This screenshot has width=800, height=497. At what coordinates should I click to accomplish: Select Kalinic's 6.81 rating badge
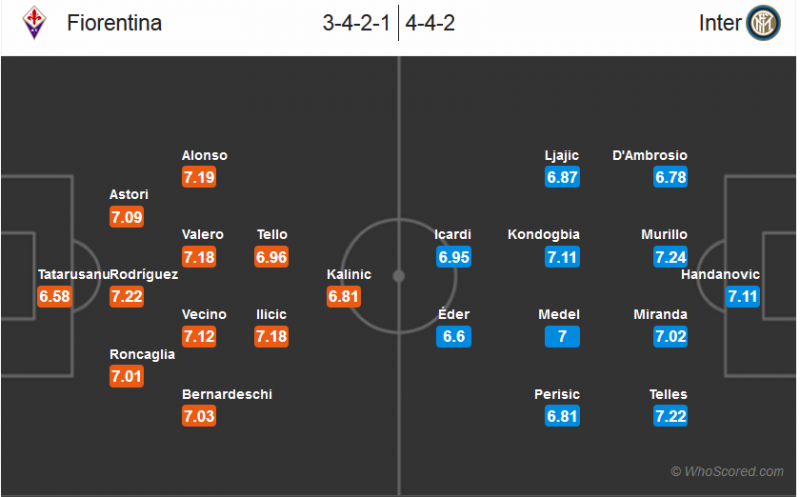(343, 296)
